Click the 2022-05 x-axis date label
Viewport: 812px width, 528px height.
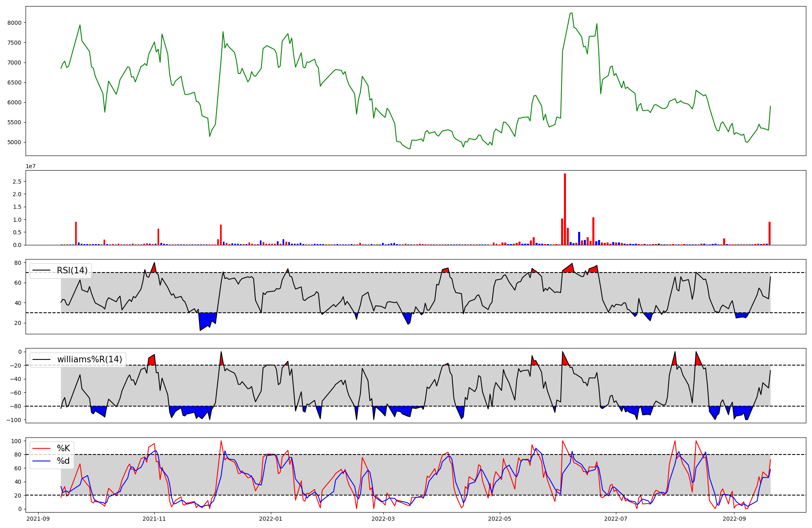(499, 519)
